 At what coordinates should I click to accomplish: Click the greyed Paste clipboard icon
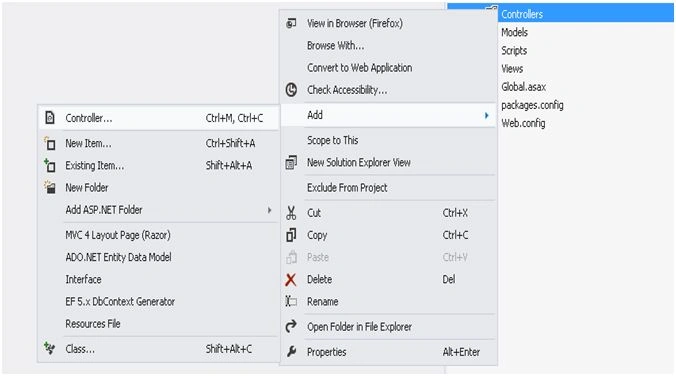[x=291, y=257]
